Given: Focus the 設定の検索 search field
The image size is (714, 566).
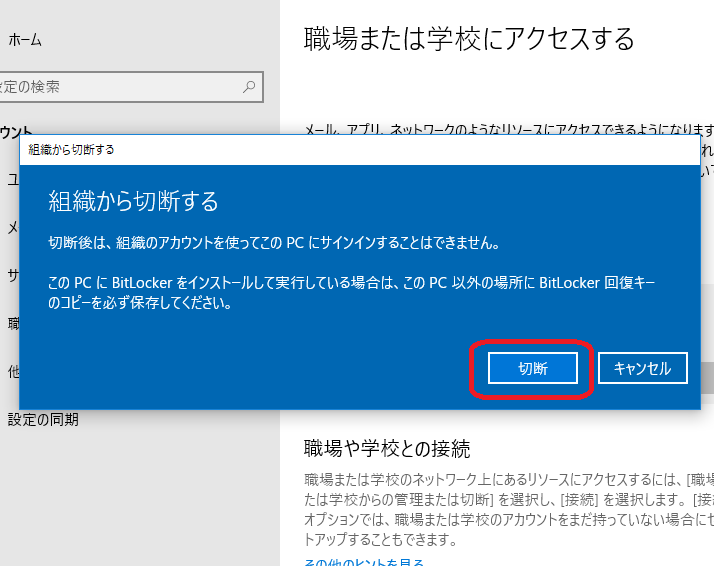Looking at the screenshot, I should point(130,87).
